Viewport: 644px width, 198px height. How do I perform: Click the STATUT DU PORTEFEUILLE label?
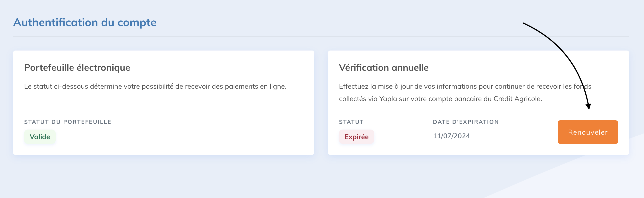pos(68,122)
